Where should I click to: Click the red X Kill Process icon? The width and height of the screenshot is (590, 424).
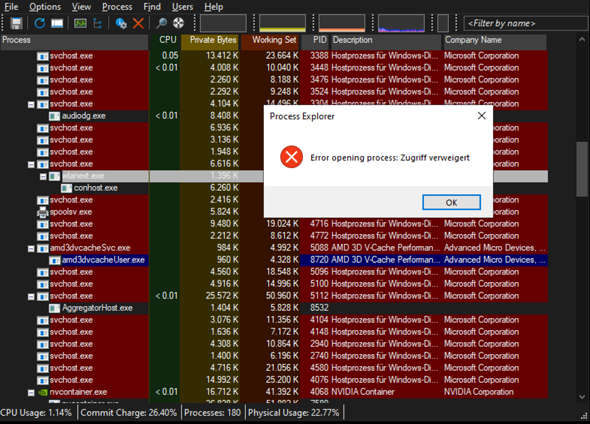pyautogui.click(x=138, y=23)
